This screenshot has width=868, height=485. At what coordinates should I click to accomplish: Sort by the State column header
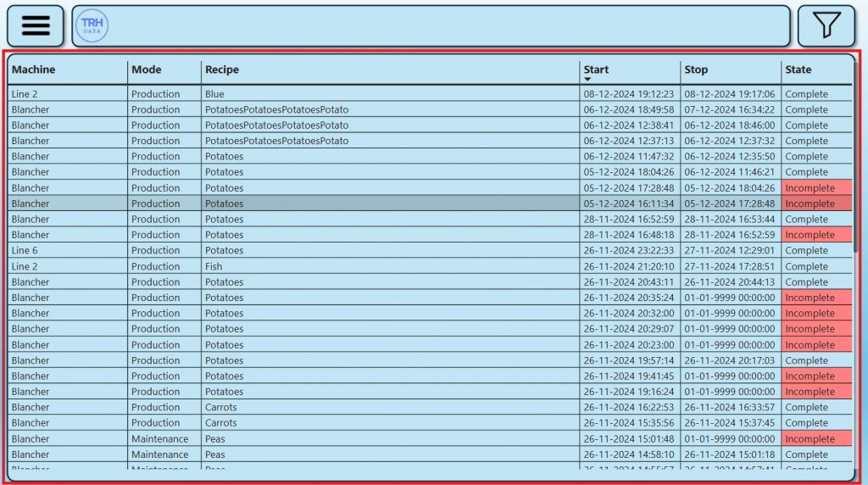click(798, 70)
